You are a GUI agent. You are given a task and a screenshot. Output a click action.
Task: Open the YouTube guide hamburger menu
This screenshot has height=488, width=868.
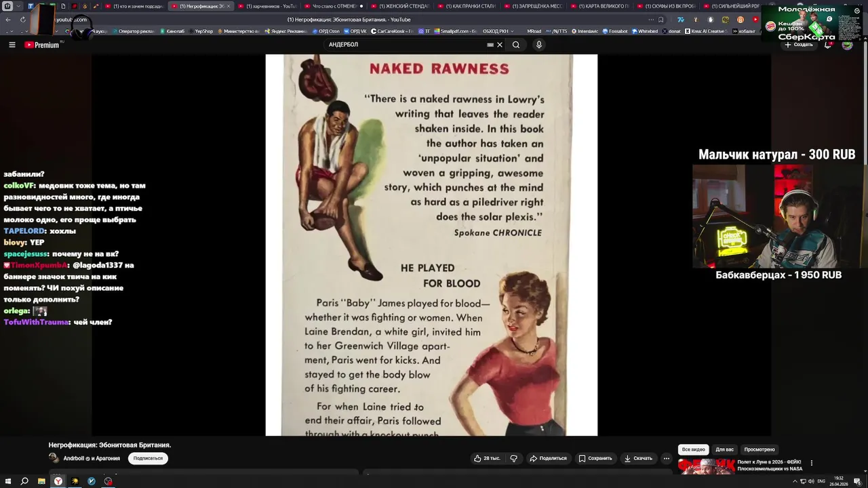coord(12,45)
